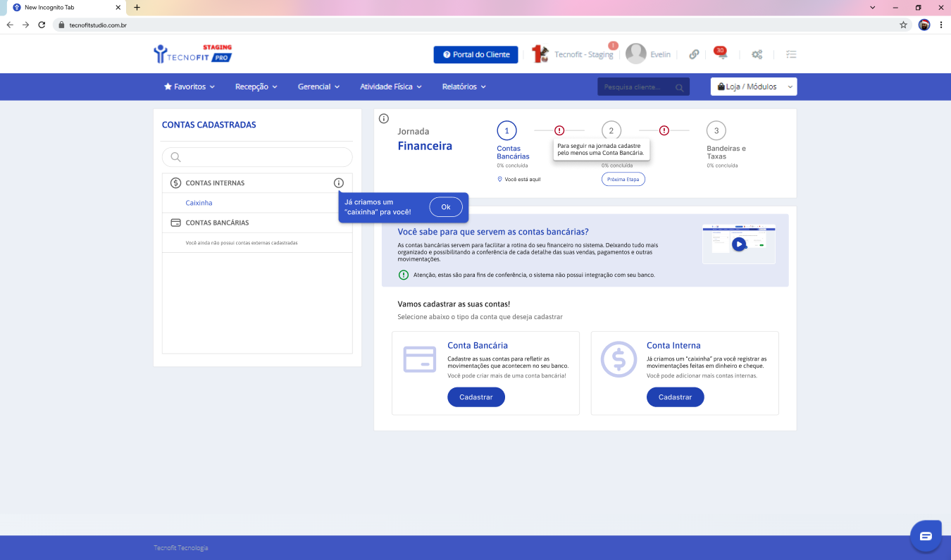
Task: Click the info icon beside Contas Internas
Action: [x=339, y=183]
